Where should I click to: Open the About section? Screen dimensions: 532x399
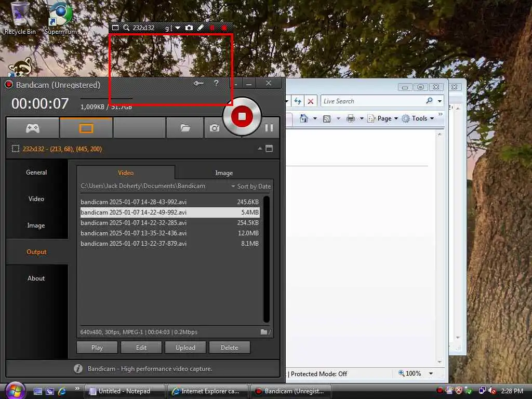(x=36, y=278)
